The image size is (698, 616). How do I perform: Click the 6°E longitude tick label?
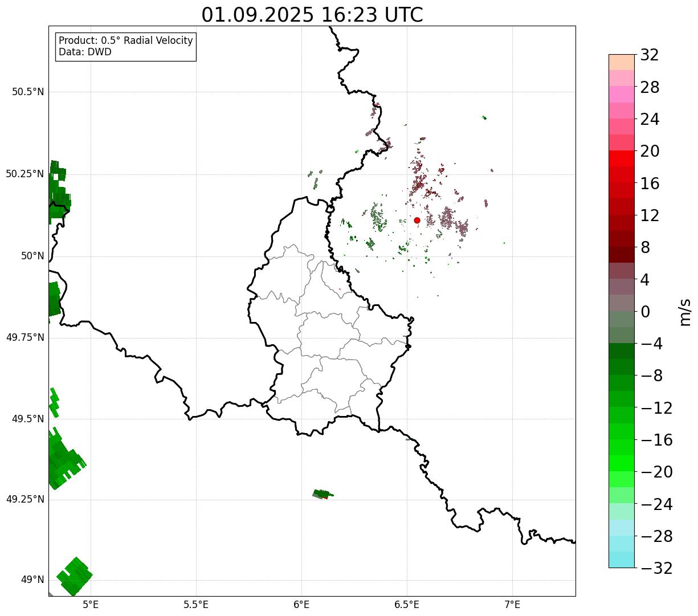301,605
